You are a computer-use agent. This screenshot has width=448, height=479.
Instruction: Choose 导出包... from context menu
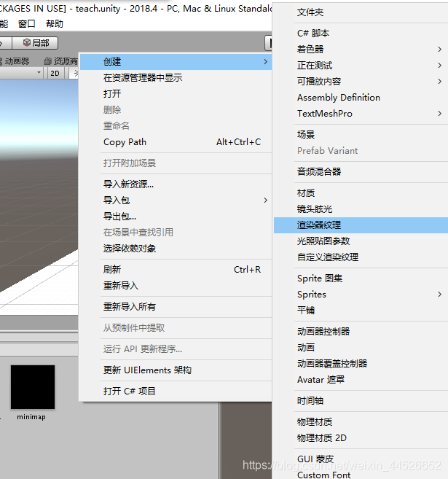point(176,217)
